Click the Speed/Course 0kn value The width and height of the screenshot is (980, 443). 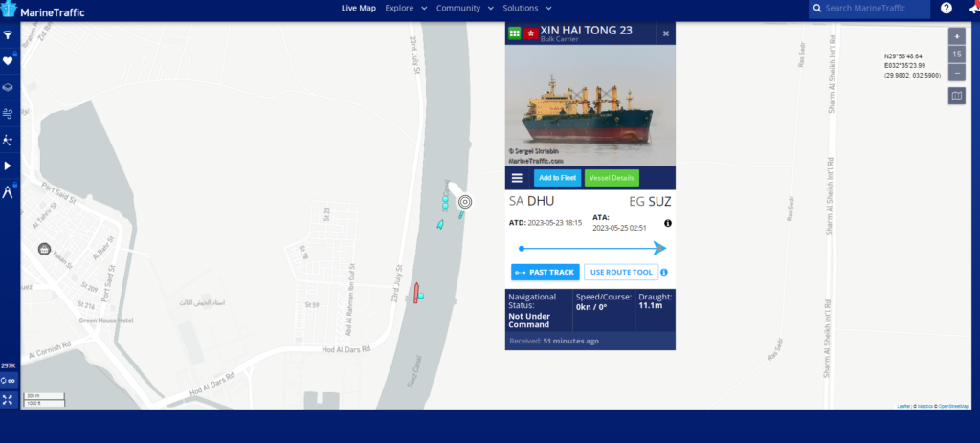[592, 307]
